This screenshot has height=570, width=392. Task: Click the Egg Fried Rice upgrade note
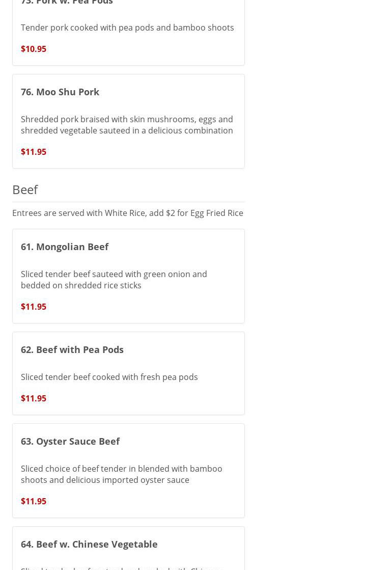tap(128, 213)
